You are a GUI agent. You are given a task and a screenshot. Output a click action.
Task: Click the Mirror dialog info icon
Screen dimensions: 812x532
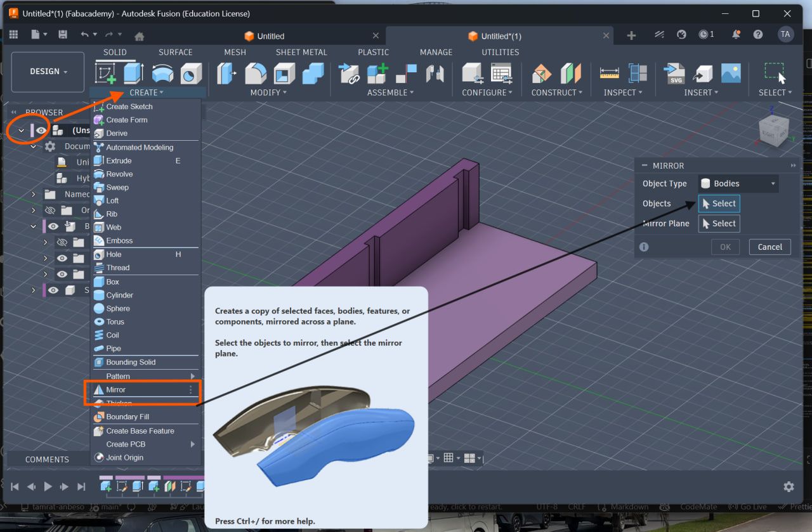644,247
